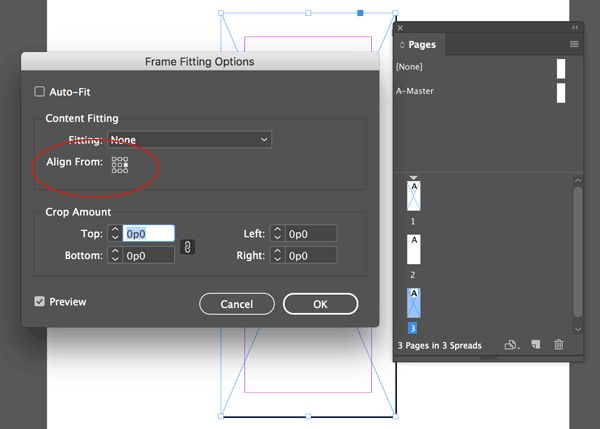This screenshot has width=600, height=429.
Task: Click the Top crop stepper arrows
Action: (x=115, y=233)
